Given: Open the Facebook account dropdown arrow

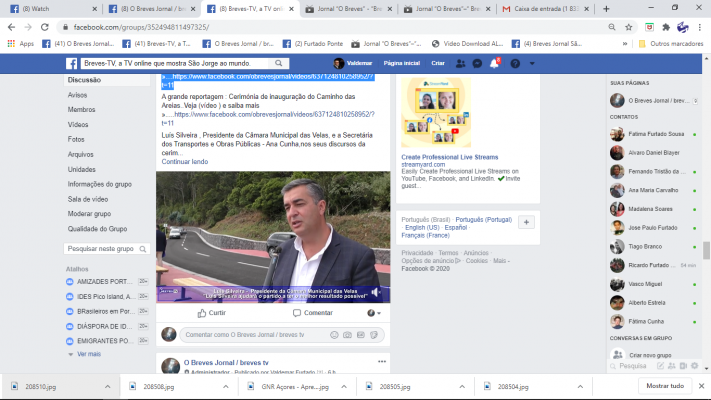Looking at the screenshot, I should pos(532,63).
